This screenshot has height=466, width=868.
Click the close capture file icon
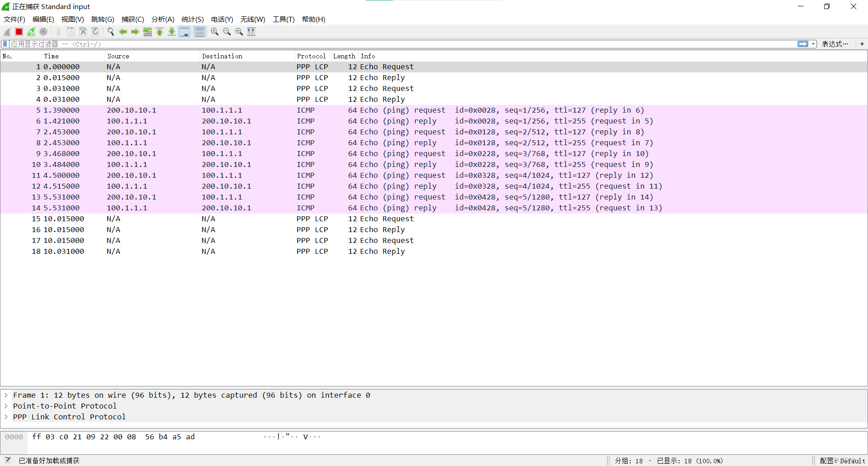83,32
